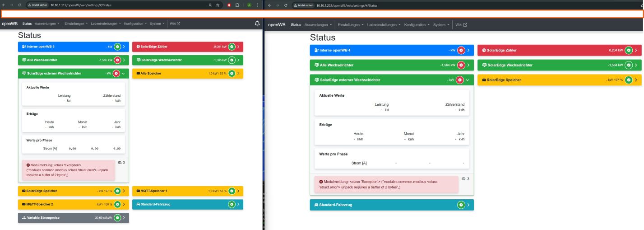
Task: Collapse right SolarEdge externer Wechselrichter card
Action: click(468, 80)
